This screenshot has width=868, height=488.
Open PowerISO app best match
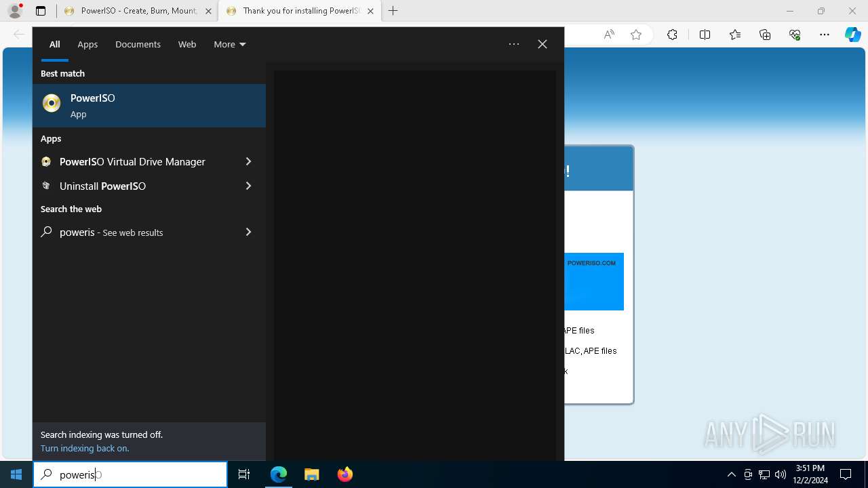click(149, 106)
